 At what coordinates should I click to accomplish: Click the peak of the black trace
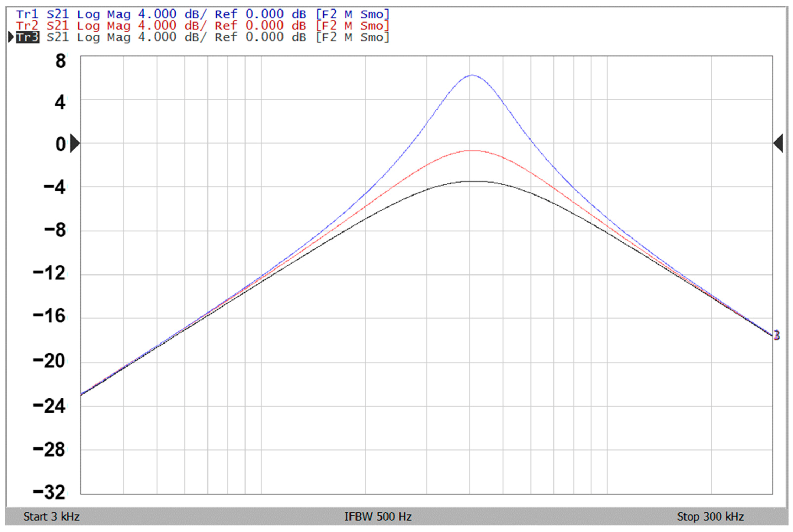473,181
